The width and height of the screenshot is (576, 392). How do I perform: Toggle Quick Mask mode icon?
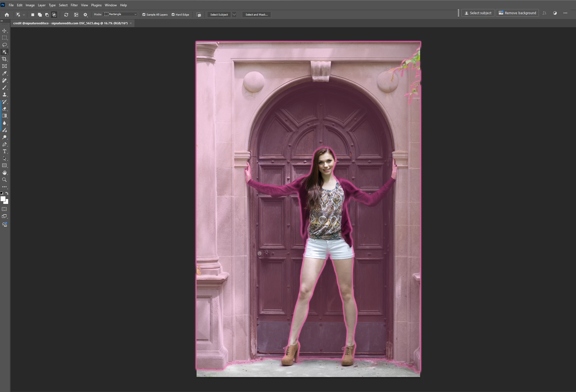[x=4, y=209]
